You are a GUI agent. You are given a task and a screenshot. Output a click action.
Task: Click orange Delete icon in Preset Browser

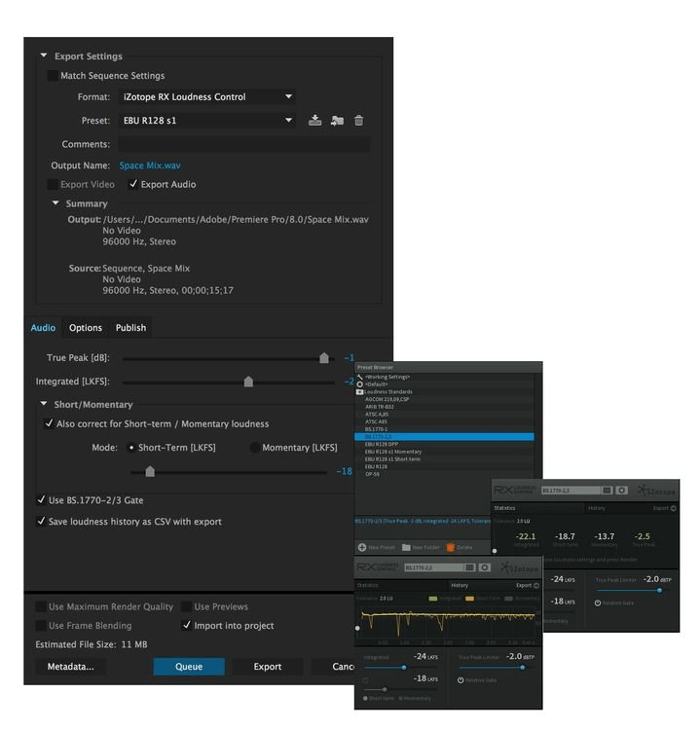[x=451, y=547]
